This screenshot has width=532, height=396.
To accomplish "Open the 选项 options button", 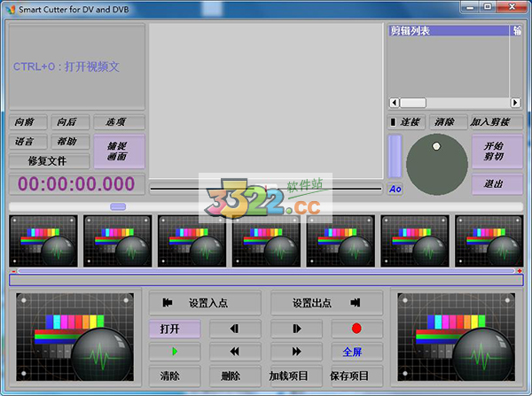I will 119,121.
